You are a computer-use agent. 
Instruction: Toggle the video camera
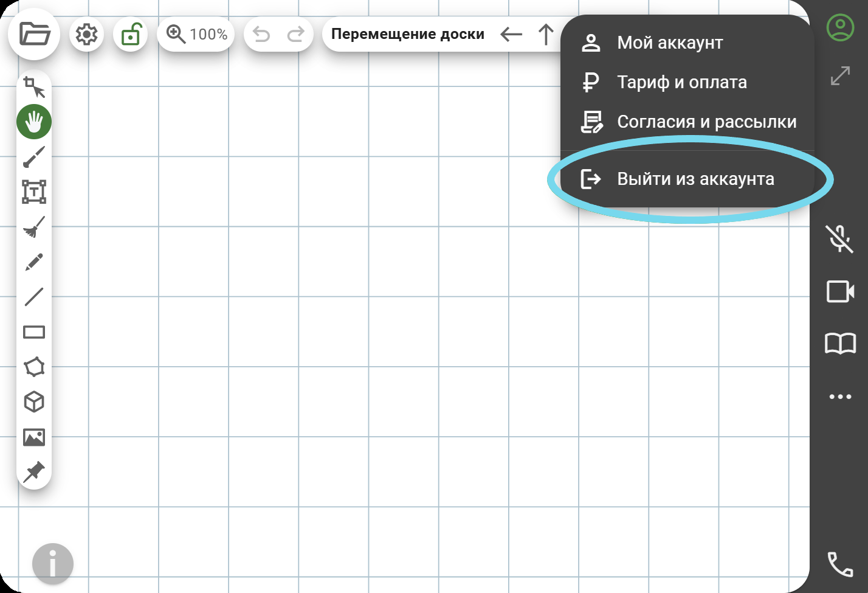pos(840,291)
